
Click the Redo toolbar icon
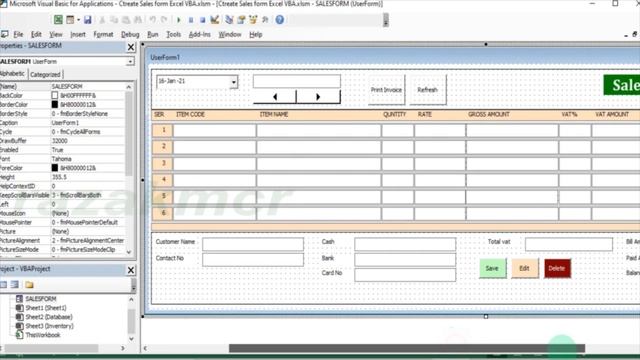coord(164,20)
